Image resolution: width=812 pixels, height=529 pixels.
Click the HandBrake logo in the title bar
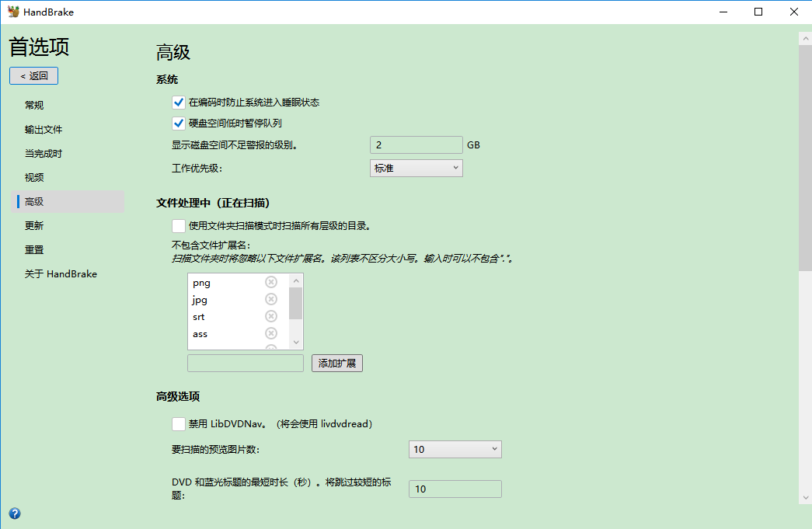pos(13,11)
